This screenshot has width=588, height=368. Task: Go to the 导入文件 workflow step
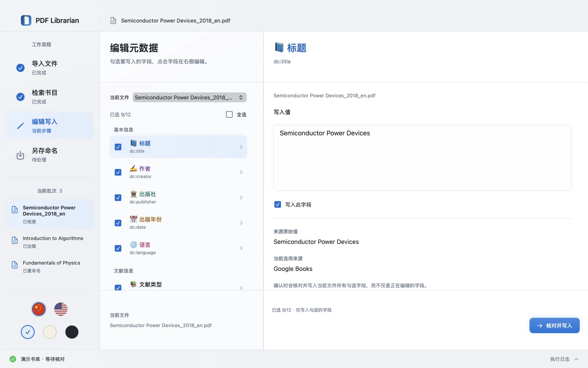[x=50, y=68]
